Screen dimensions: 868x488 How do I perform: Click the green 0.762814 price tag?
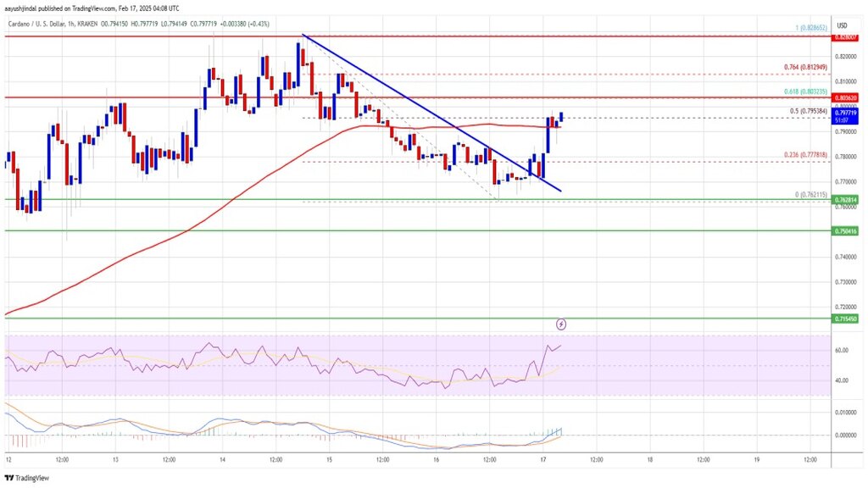[x=845, y=200]
